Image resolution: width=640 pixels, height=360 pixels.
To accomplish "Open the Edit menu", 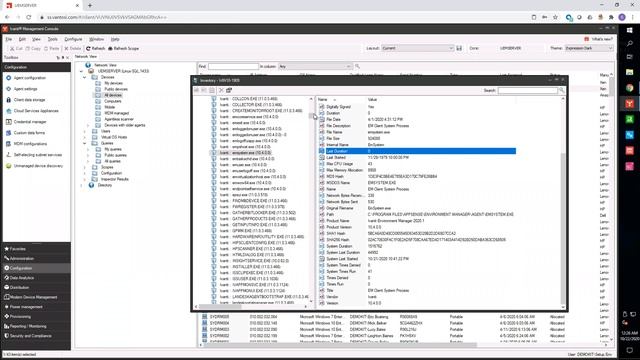I will 22,39.
